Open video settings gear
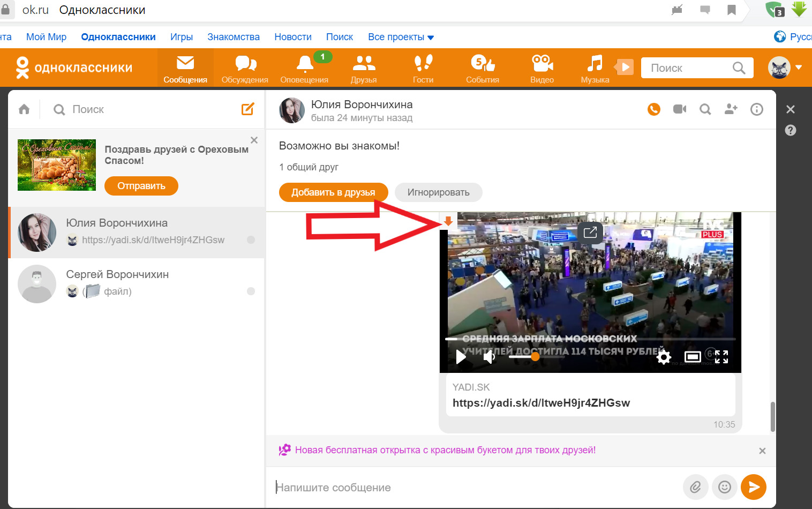812x509 pixels. tap(664, 357)
